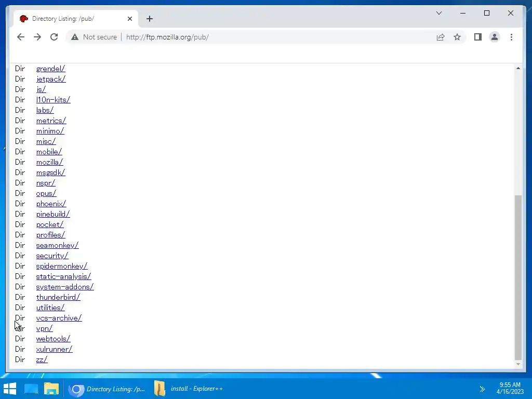The image size is (532, 399).
Task: Switch to Chromium Directory Listing taskbar button
Action: pyautogui.click(x=107, y=389)
